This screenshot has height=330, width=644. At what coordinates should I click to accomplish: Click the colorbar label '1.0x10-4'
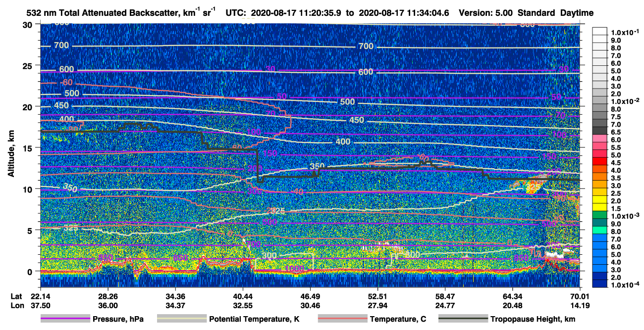pos(624,285)
